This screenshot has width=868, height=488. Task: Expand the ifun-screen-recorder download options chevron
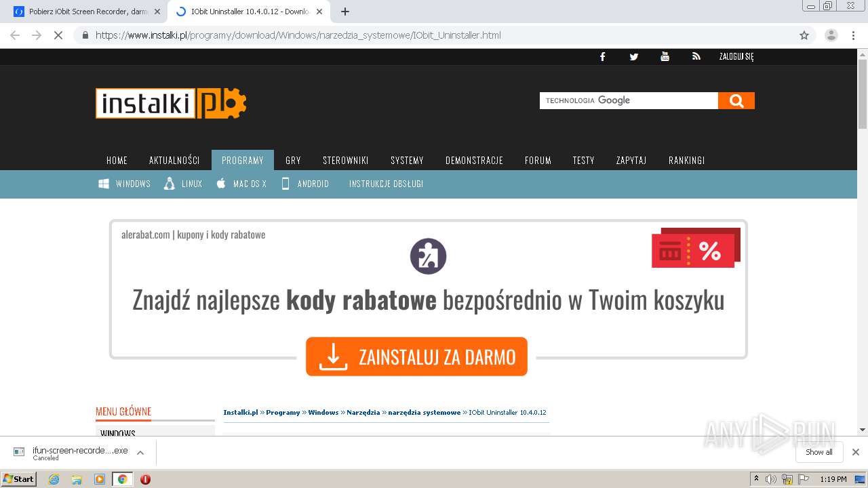point(140,453)
